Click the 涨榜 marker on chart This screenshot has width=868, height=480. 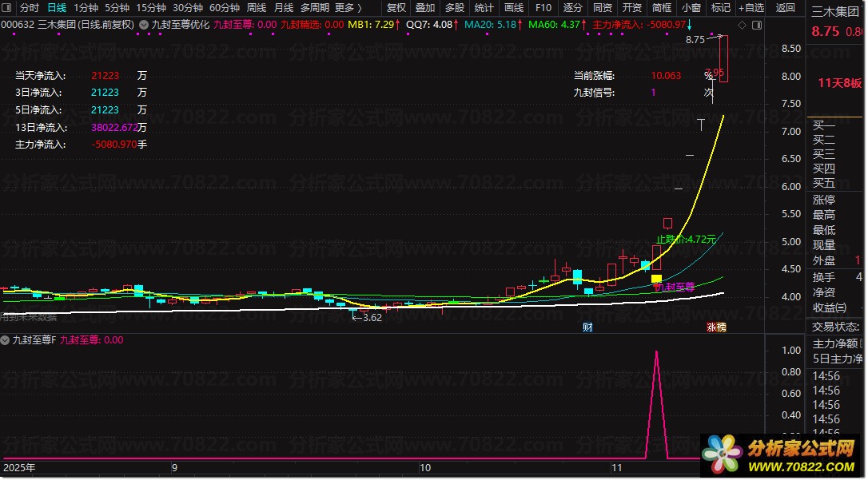(716, 327)
